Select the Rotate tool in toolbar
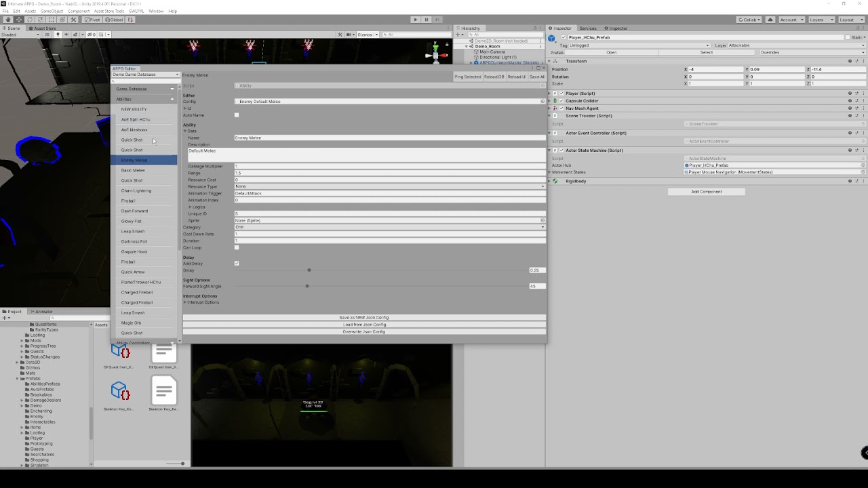This screenshot has height=488, width=868. [31, 20]
